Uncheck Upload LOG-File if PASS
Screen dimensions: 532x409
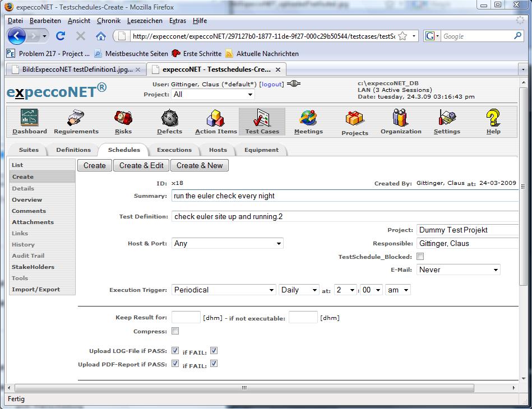[x=175, y=351]
